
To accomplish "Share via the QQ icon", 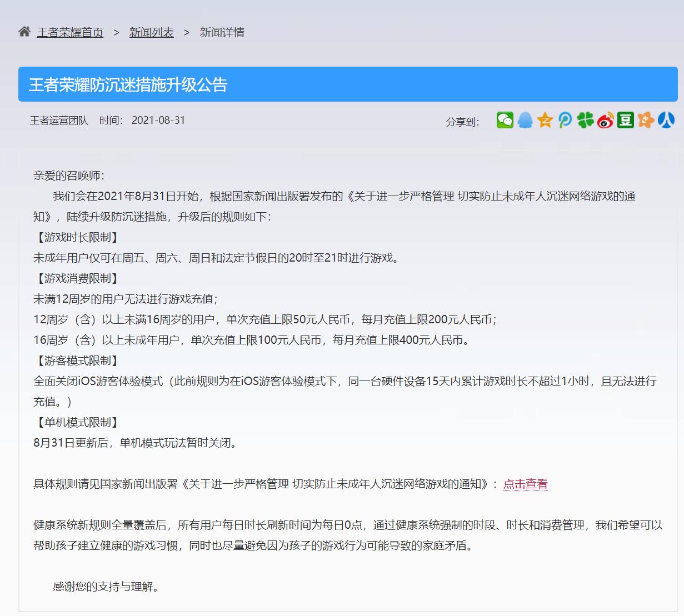I will [525, 120].
